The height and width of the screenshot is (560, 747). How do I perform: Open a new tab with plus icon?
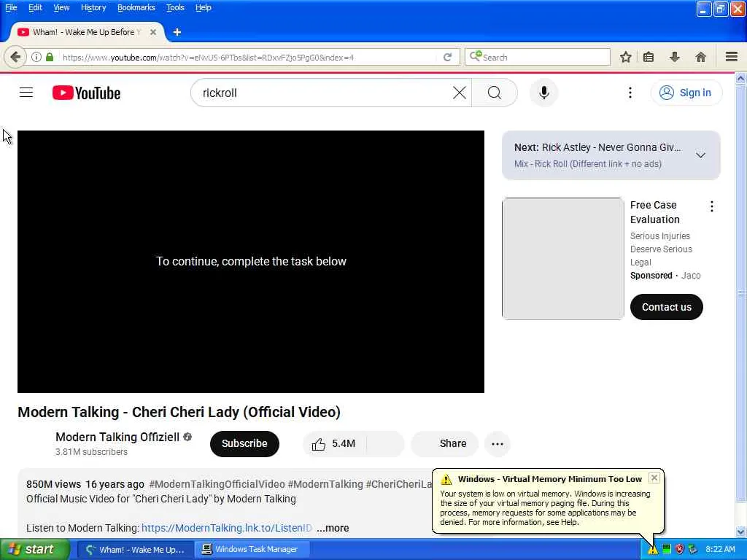point(177,32)
